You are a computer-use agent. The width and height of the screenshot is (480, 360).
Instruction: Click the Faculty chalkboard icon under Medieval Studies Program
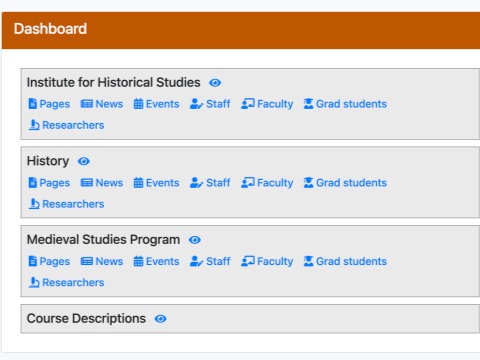click(x=248, y=261)
